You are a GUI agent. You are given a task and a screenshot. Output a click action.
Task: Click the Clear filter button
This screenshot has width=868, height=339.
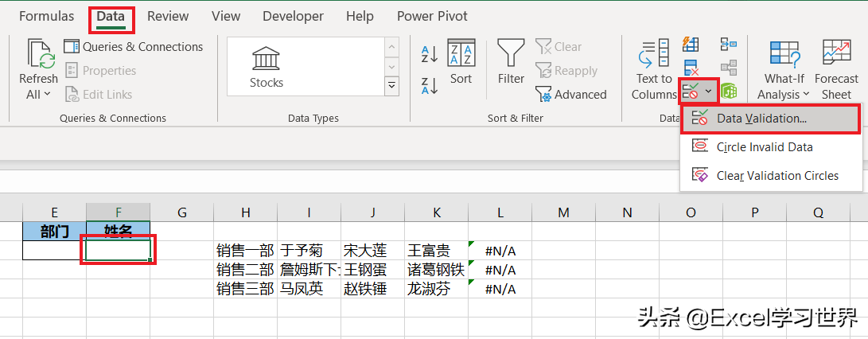[559, 46]
